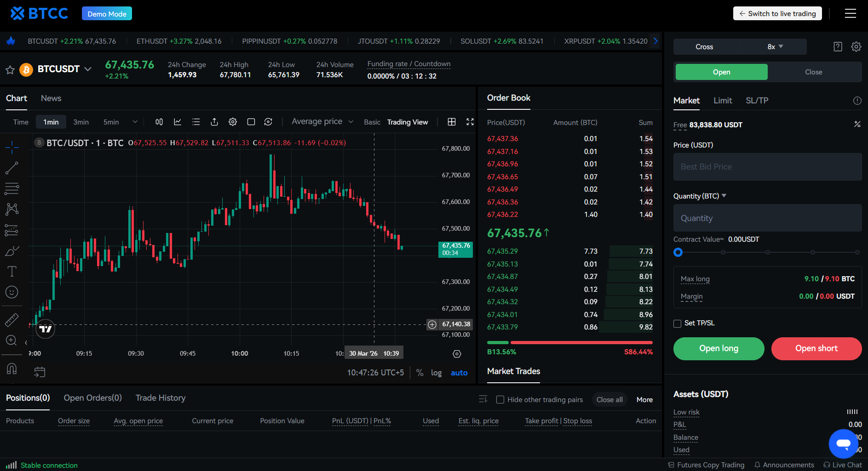Open chart settings gear in toolbar
The width and height of the screenshot is (868, 471).
coord(233,122)
